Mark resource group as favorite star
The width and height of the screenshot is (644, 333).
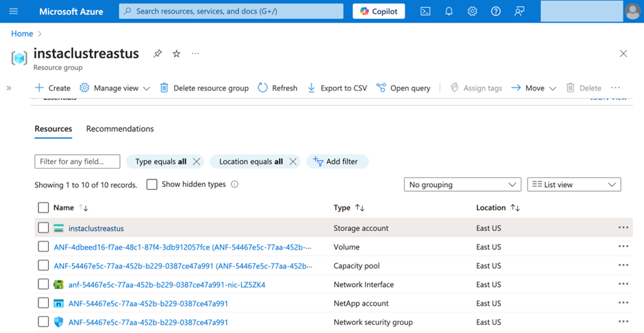[176, 54]
